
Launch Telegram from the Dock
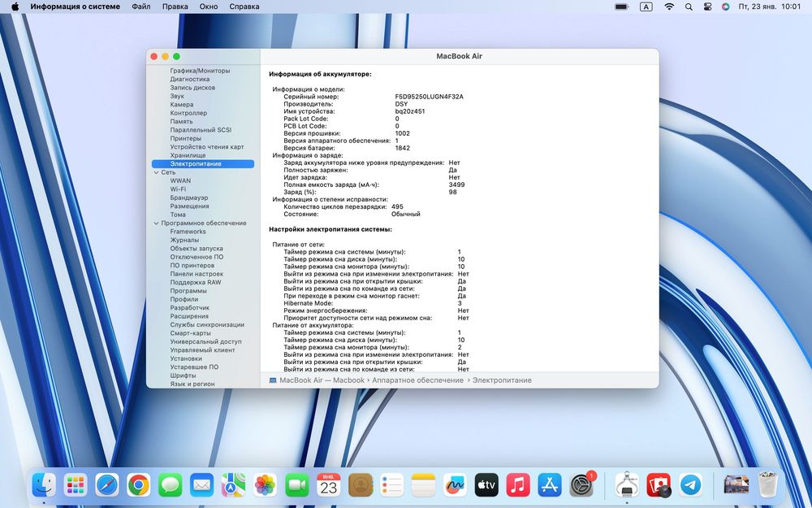[690, 486]
